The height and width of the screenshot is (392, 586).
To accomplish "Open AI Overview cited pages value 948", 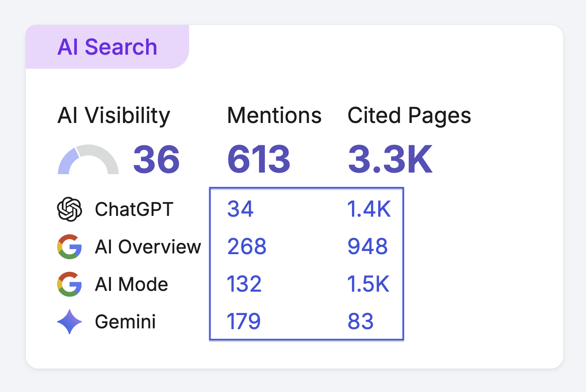I will (x=368, y=247).
